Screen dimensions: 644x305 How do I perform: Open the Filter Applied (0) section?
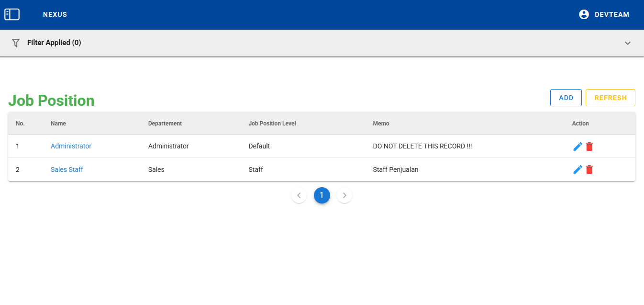(54, 43)
